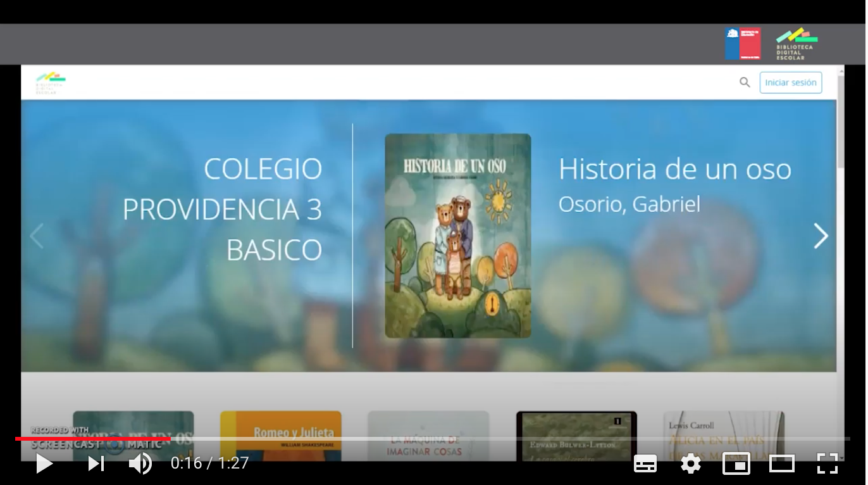Open the Romeo y Julieta book thumbnail

281,436
